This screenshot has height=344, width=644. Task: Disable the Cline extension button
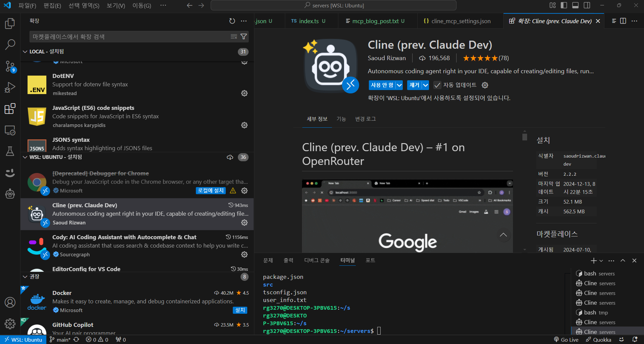pos(382,85)
